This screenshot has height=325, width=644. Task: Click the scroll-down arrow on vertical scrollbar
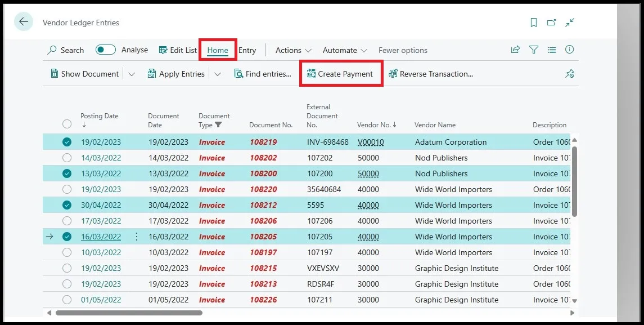pos(575,301)
